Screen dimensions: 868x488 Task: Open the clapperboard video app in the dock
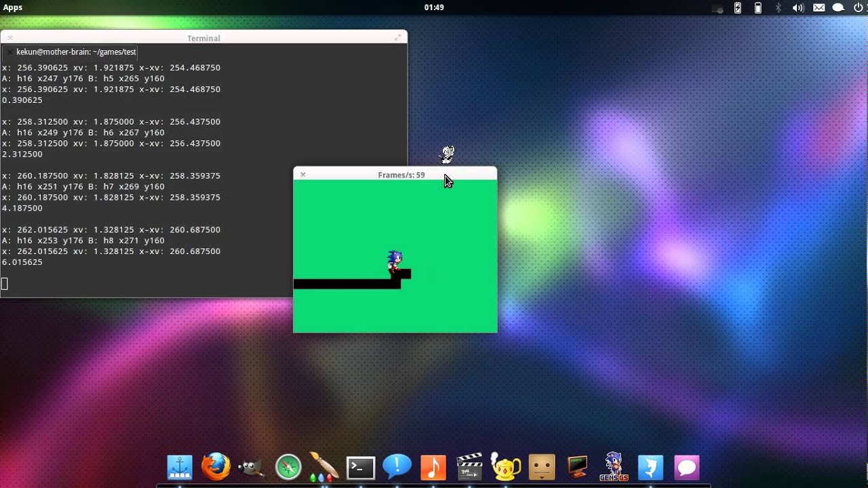[469, 467]
